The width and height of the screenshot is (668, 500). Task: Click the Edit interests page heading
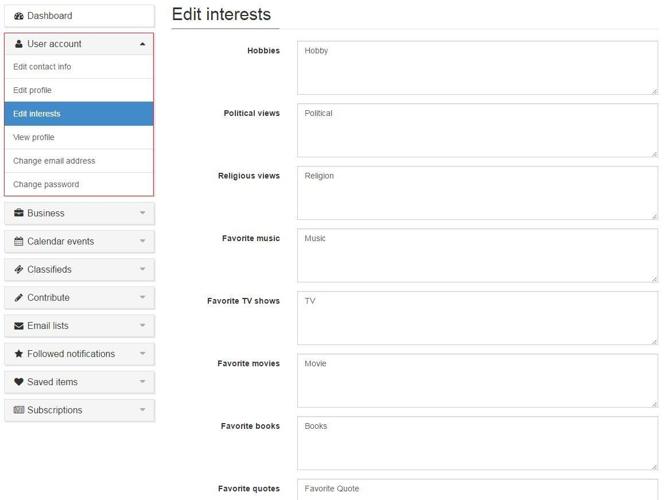pyautogui.click(x=221, y=14)
